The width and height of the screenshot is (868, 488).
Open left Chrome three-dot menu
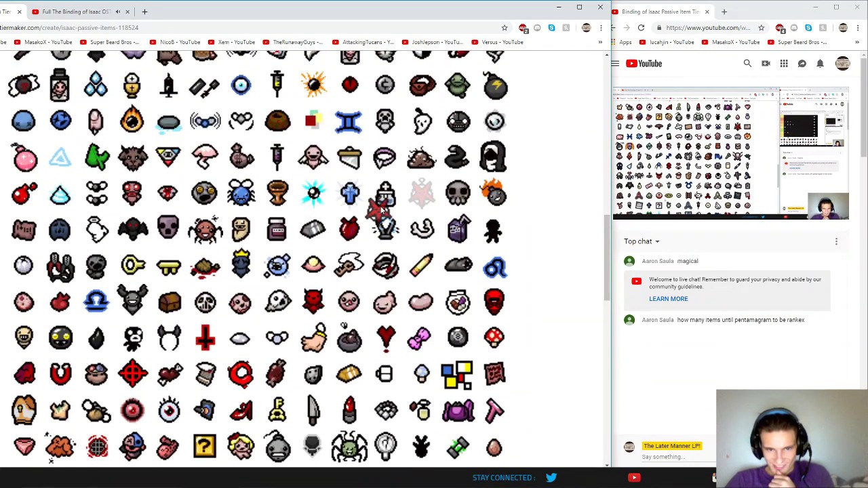[600, 28]
